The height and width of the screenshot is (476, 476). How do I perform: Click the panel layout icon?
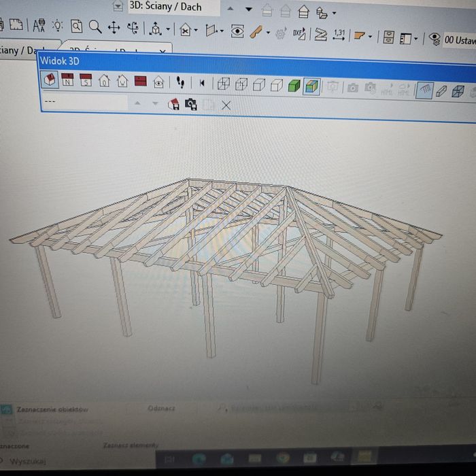pyautogui.click(x=405, y=38)
